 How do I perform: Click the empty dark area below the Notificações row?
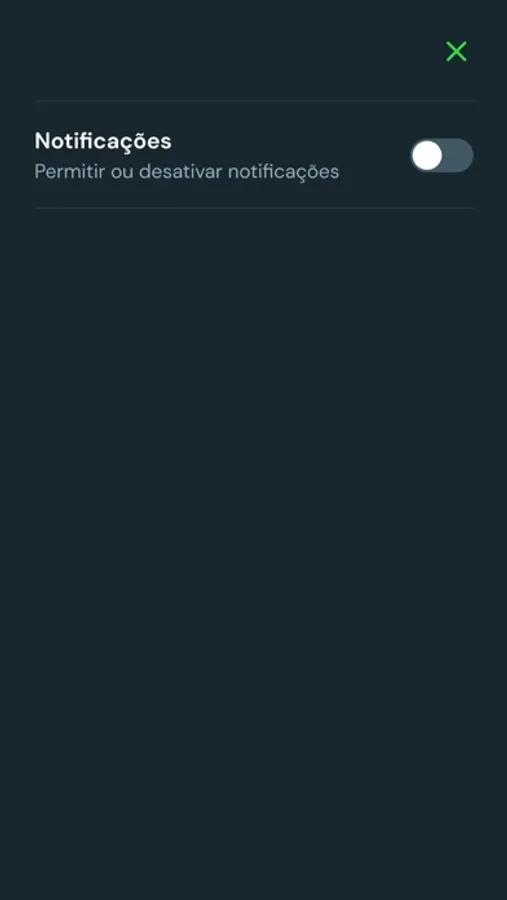[253, 551]
